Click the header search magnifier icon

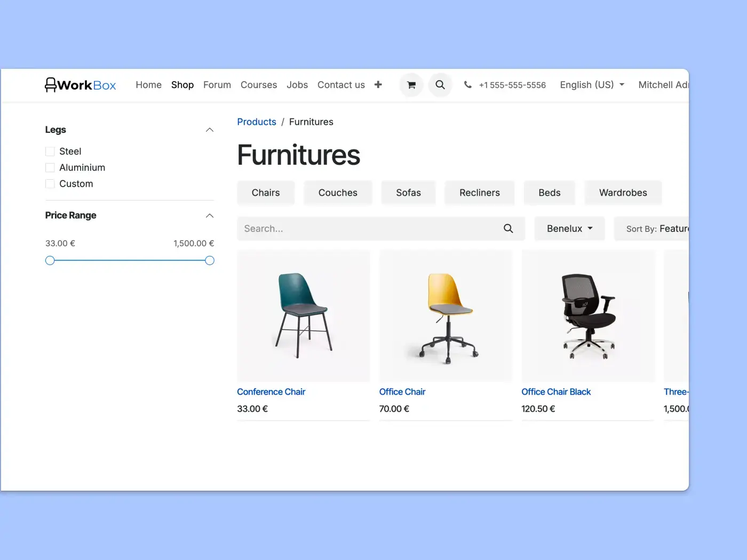click(440, 85)
